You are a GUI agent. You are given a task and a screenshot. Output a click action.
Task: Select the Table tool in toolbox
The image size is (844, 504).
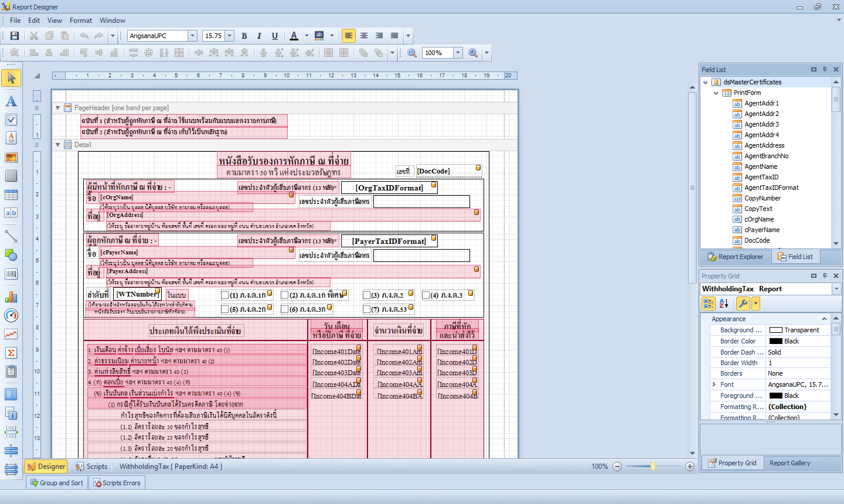[11, 195]
